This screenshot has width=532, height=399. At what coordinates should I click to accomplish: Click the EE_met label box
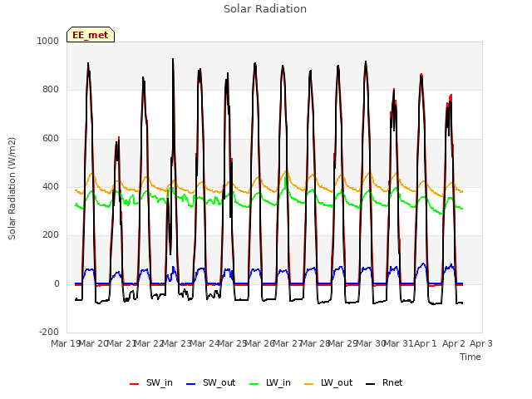[91, 35]
